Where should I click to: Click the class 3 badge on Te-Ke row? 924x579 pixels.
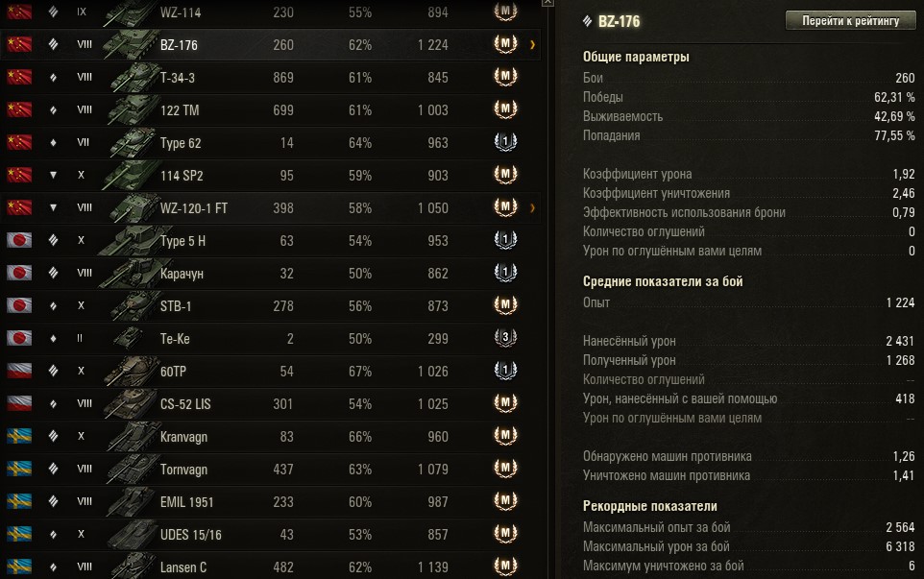pos(503,339)
